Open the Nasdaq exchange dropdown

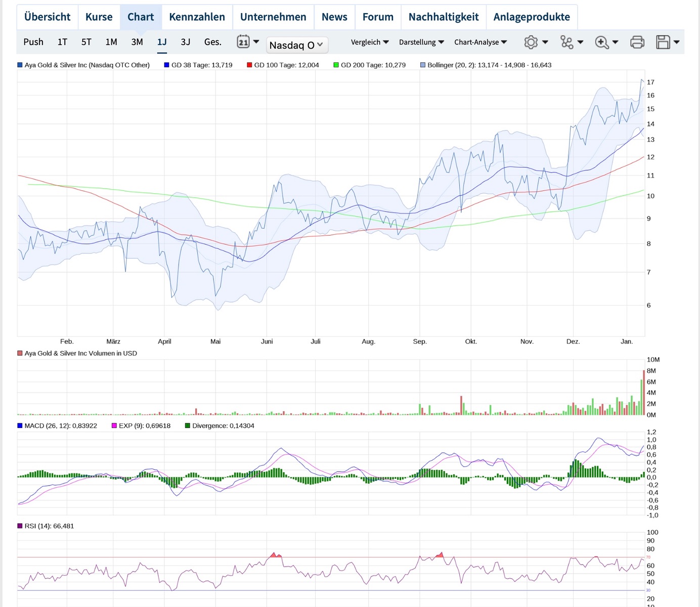pos(297,45)
